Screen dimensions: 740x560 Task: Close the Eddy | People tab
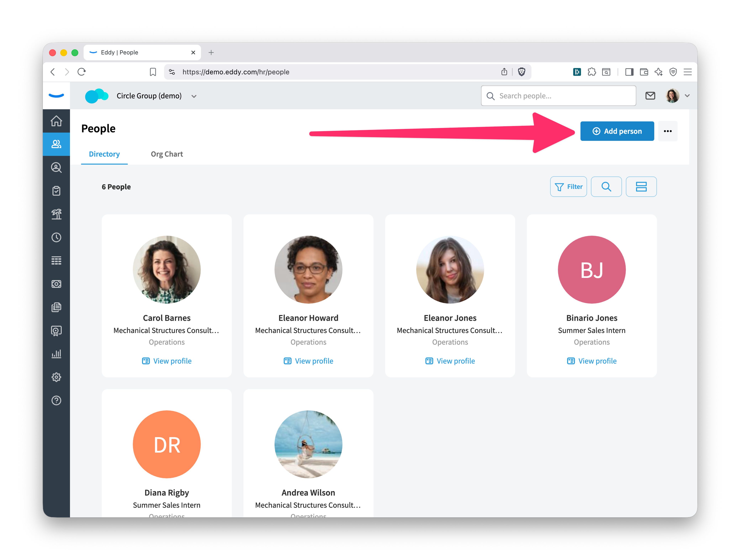193,53
